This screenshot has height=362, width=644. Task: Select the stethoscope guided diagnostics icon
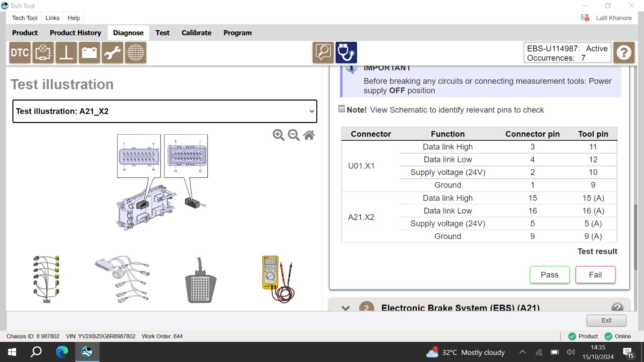click(346, 53)
